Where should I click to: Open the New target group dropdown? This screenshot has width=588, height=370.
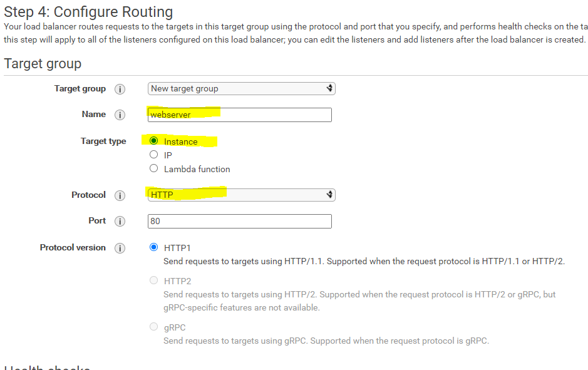(x=241, y=88)
